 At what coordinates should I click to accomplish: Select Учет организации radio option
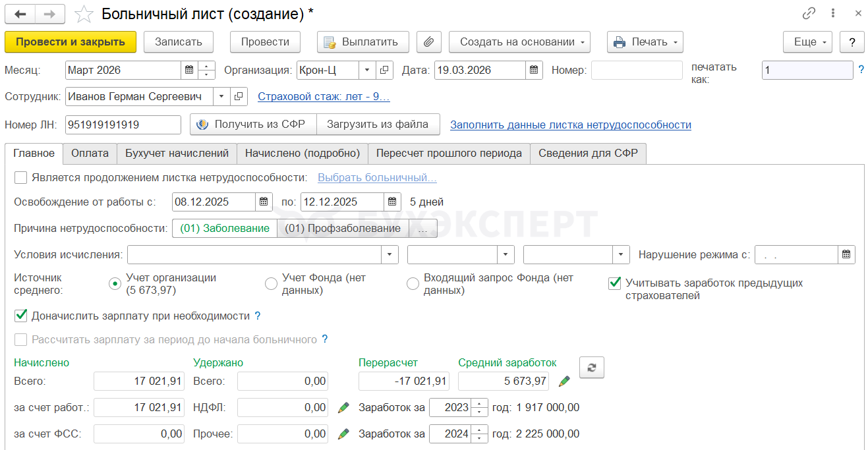[x=115, y=284]
